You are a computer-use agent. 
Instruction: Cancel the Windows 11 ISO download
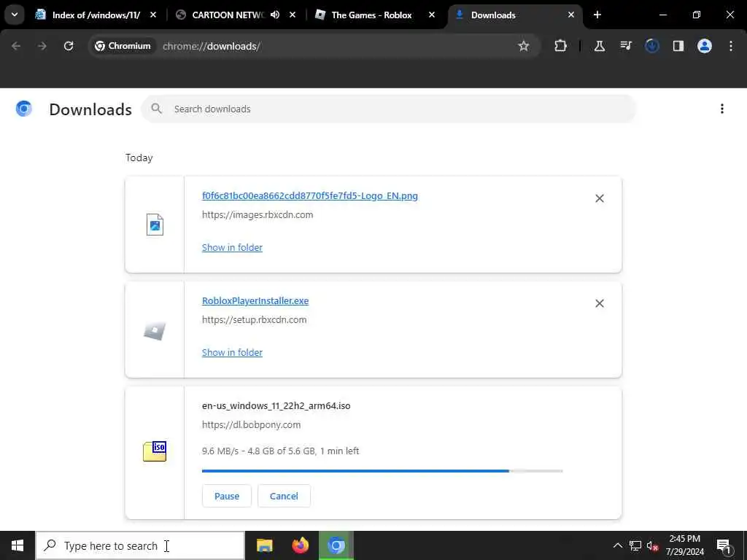coord(284,496)
